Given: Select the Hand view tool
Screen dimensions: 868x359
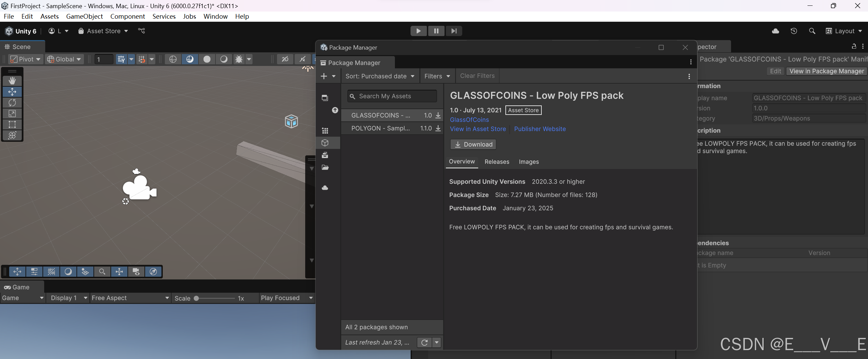Looking at the screenshot, I should pyautogui.click(x=12, y=81).
